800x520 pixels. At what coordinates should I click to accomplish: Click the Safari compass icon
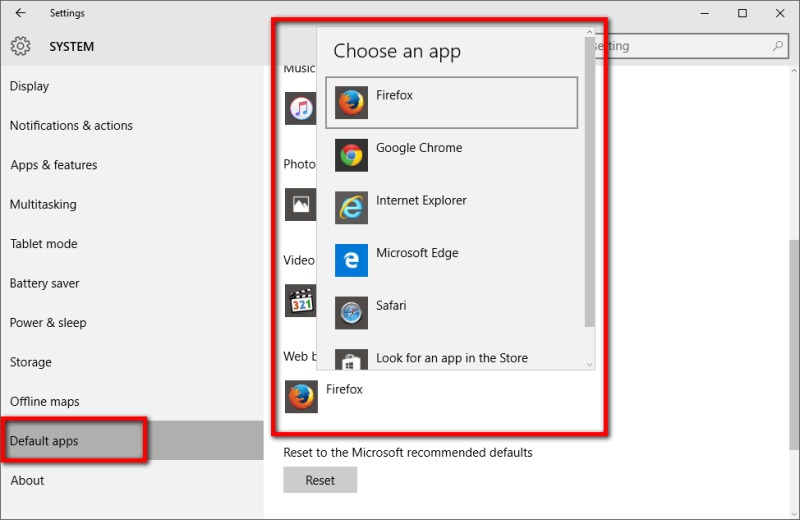351,313
